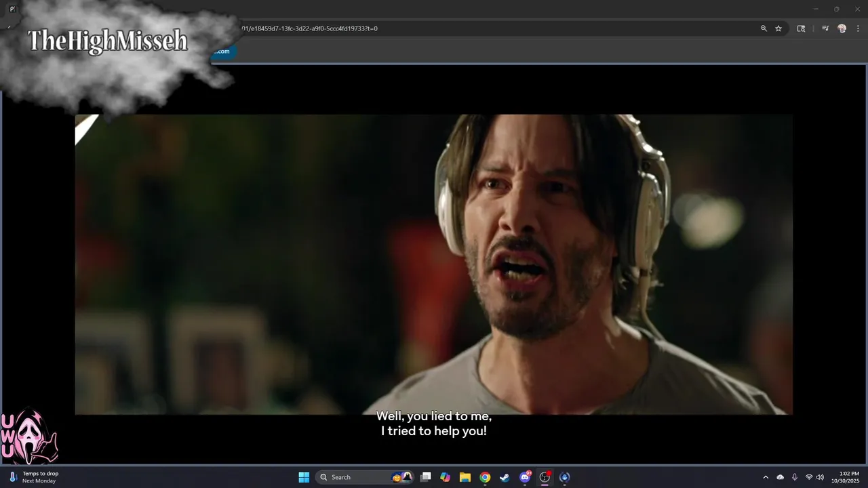Bookmark this page with the star icon
The image size is (868, 488).
pyautogui.click(x=778, y=28)
